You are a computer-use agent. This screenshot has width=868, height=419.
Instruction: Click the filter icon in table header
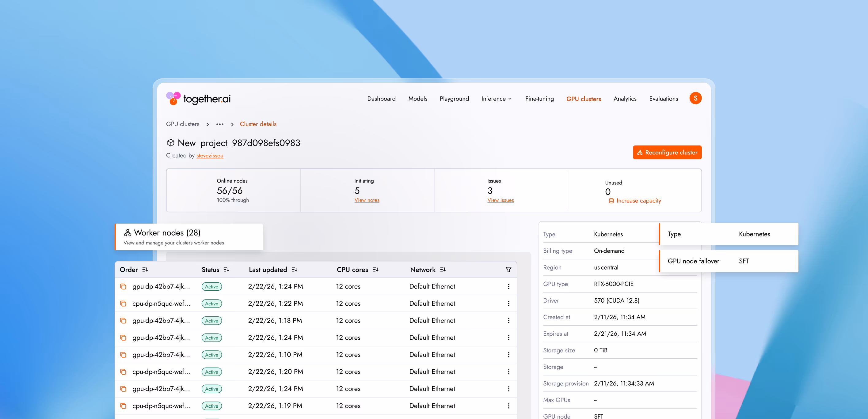[x=508, y=270]
